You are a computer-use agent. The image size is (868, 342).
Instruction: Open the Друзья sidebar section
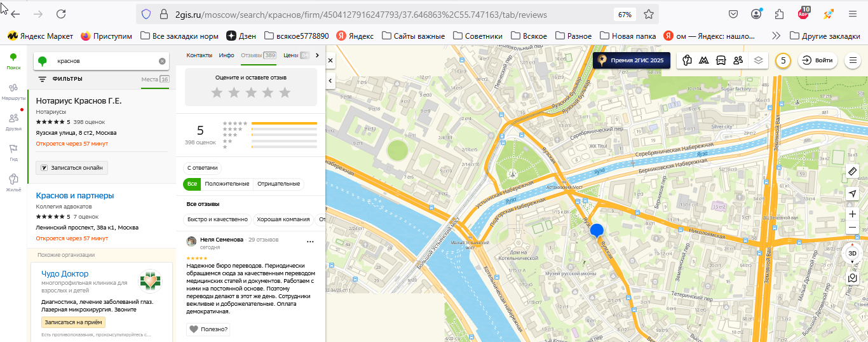coord(13,122)
